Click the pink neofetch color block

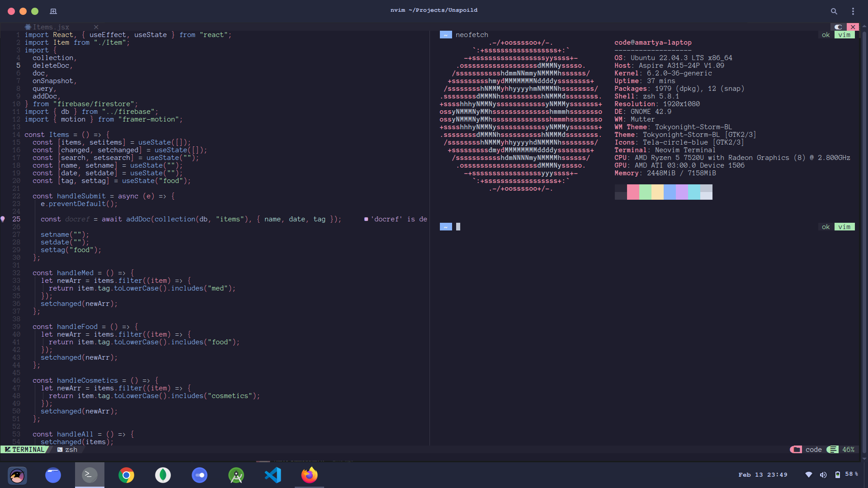click(633, 192)
